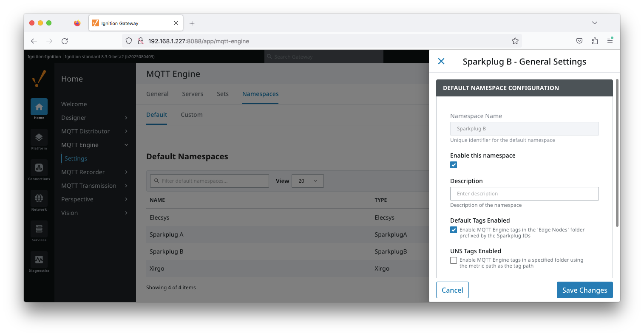Expand the MQTT Recorder menu item
This screenshot has width=644, height=336.
(95, 172)
